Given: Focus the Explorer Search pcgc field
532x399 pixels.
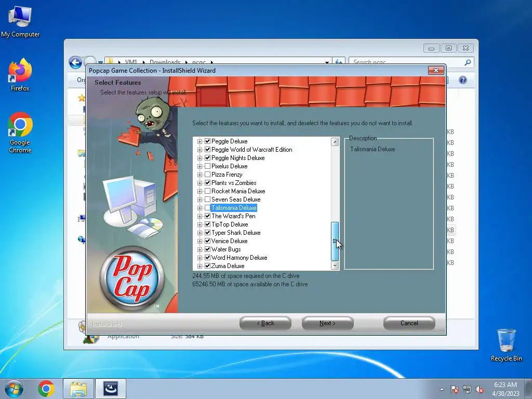Looking at the screenshot, I should pyautogui.click(x=411, y=62).
